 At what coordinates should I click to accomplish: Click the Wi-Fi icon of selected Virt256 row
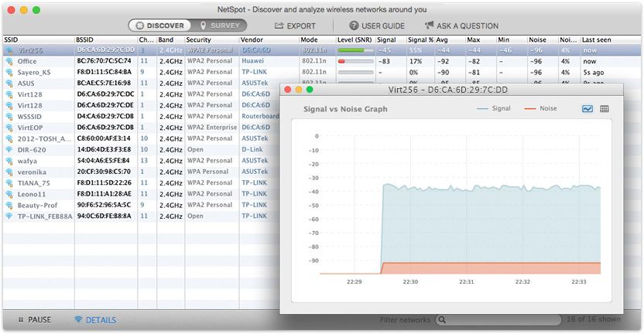coord(9,50)
